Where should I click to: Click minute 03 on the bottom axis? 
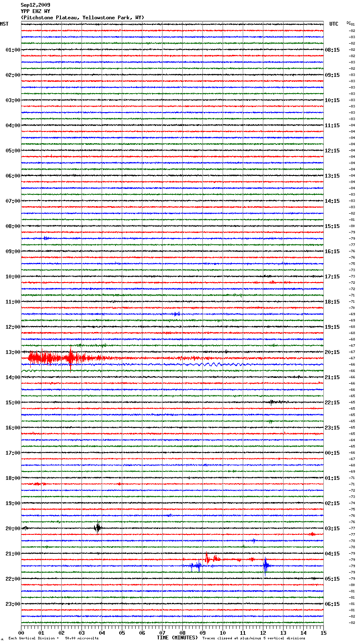[82, 633]
